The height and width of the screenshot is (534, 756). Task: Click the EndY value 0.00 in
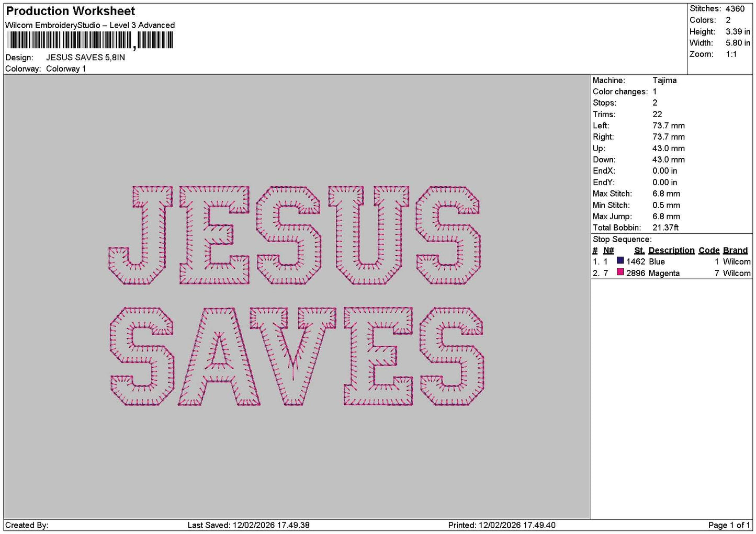click(x=664, y=183)
